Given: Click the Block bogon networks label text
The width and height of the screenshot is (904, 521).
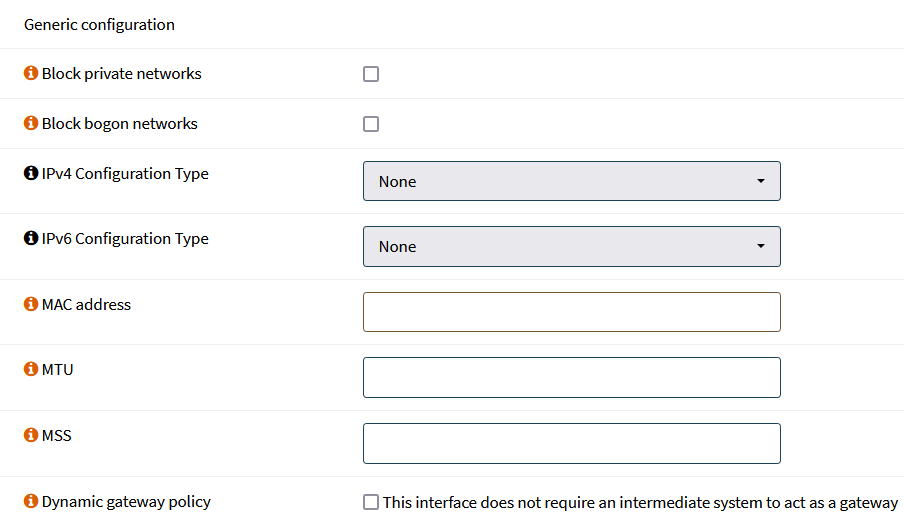Looking at the screenshot, I should (120, 124).
